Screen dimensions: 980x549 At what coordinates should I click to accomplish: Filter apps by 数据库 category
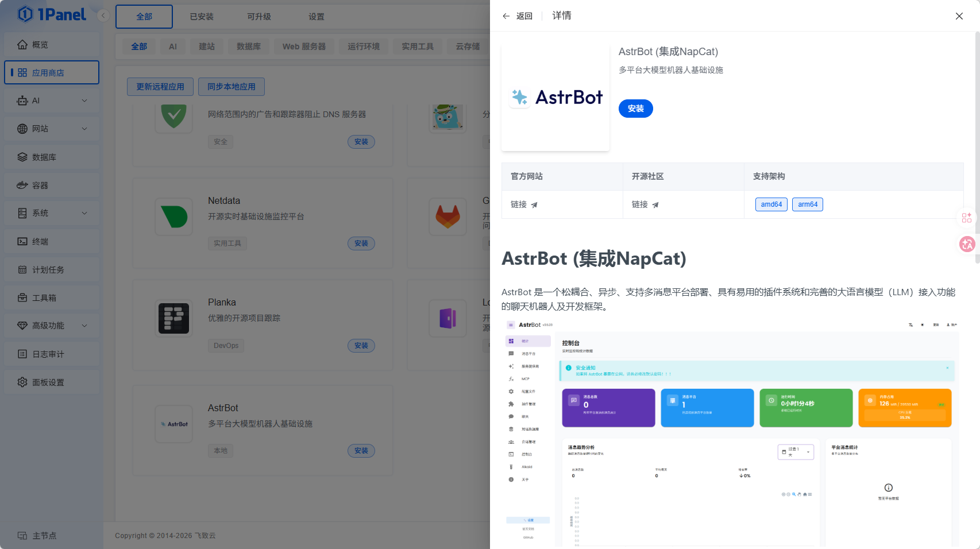249,47
